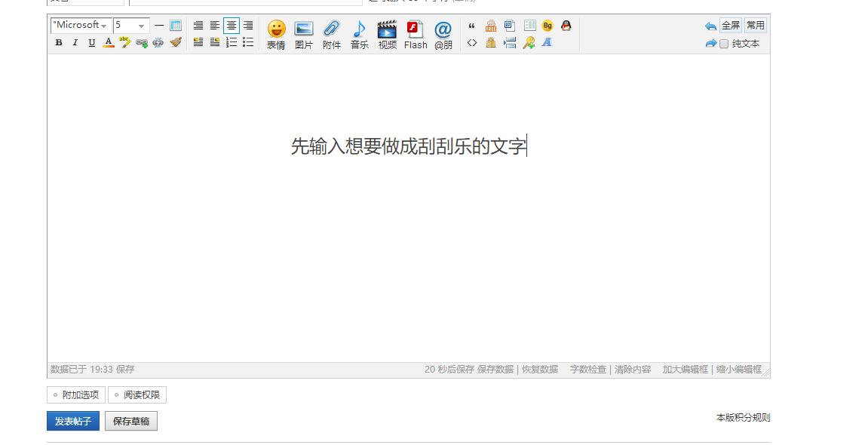Toggle italic formatting (I)
868x445 pixels.
(75, 43)
